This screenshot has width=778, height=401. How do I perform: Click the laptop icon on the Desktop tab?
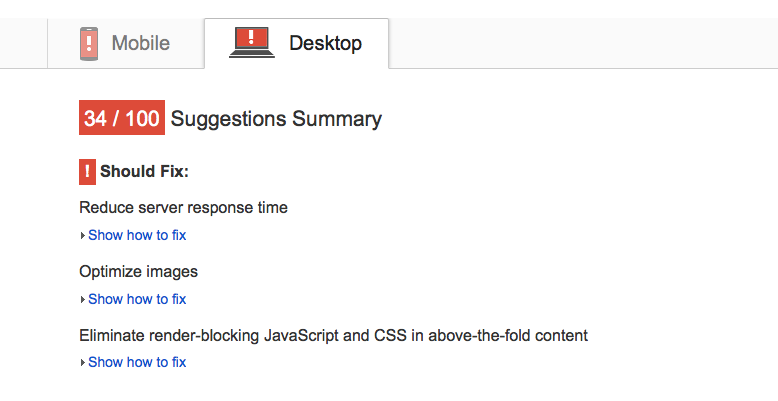pyautogui.click(x=252, y=43)
